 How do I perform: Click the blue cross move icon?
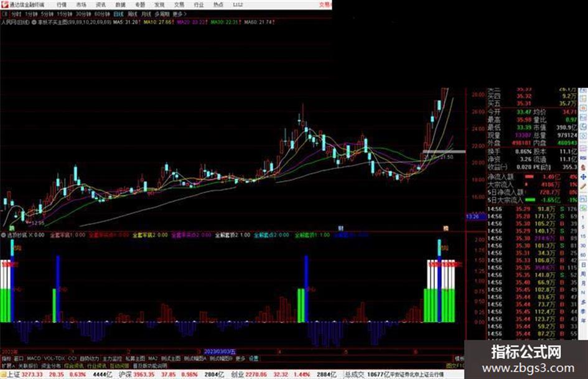pyautogui.click(x=583, y=177)
